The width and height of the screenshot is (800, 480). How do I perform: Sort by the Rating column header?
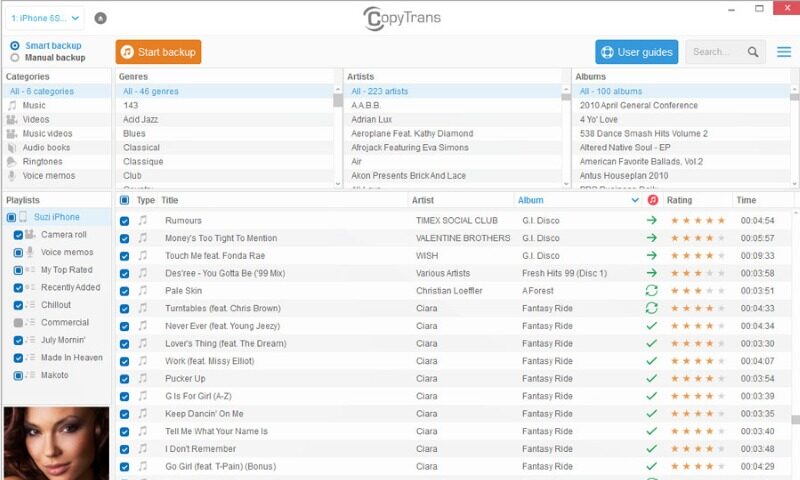[680, 200]
